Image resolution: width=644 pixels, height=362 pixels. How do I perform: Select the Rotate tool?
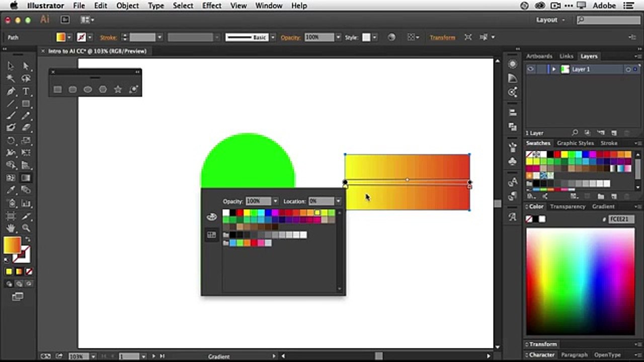click(11, 141)
